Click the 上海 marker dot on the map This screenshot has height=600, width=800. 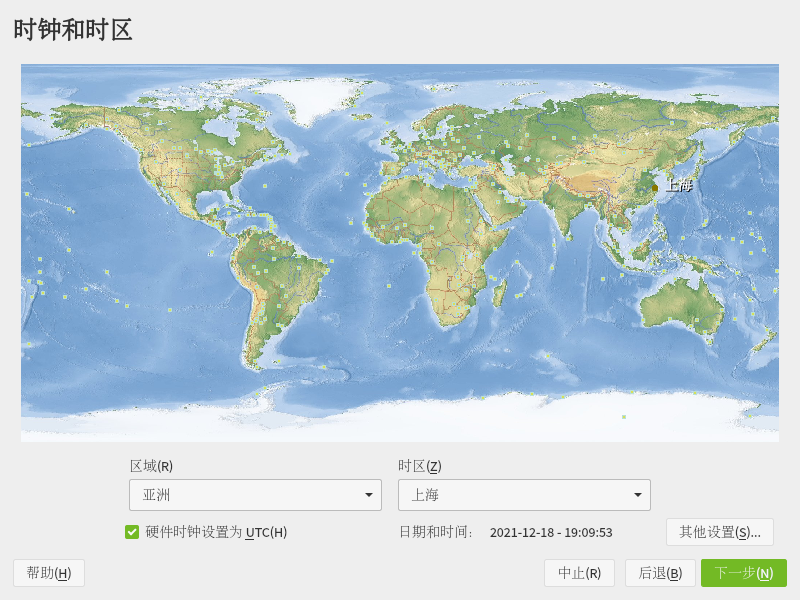coord(655,188)
